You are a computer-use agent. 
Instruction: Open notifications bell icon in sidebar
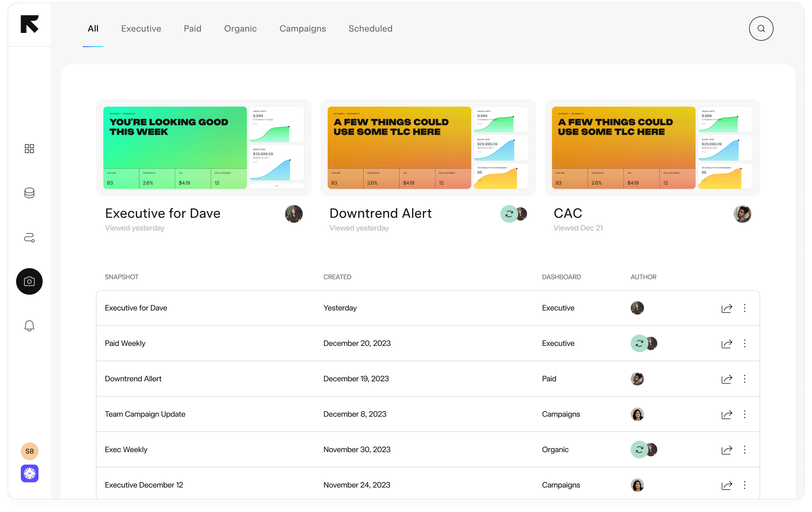coord(29,325)
